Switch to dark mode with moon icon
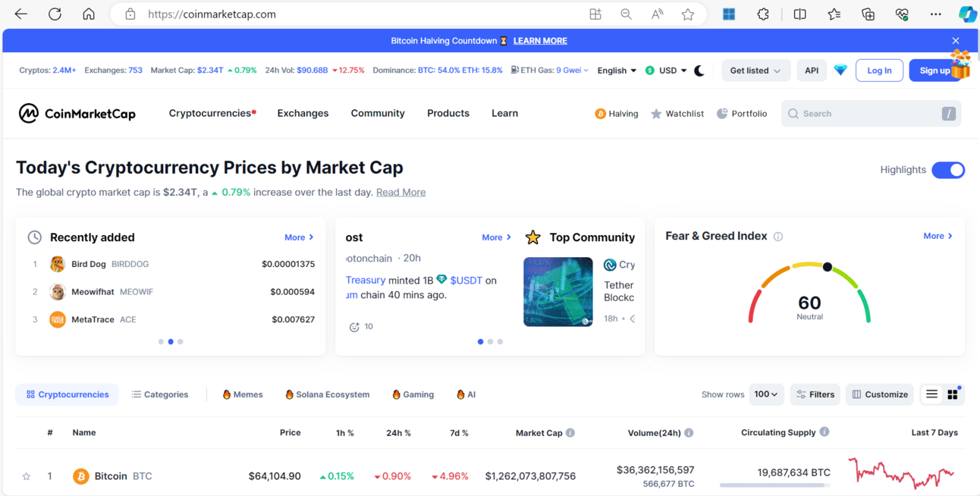Screen dimensions: 980x496 coord(699,71)
